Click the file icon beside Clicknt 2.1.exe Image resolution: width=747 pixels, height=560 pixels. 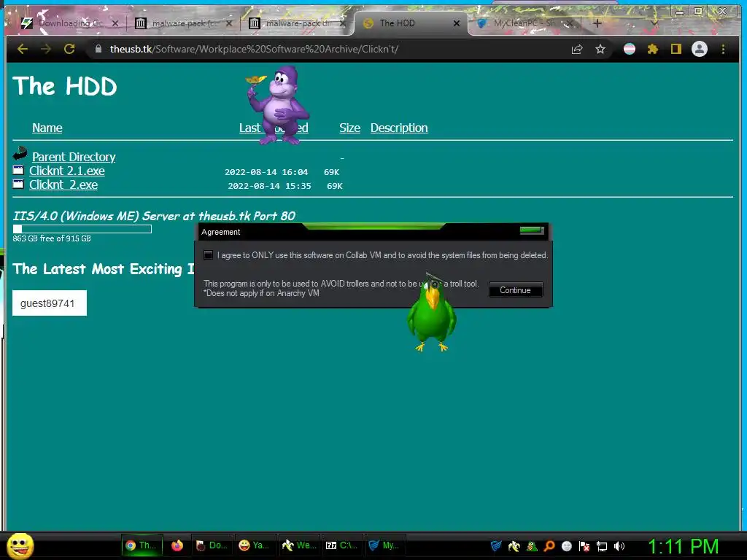click(18, 170)
